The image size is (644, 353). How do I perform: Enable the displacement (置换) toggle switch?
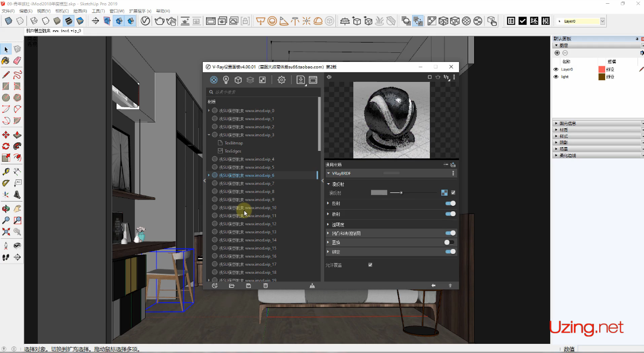click(x=449, y=243)
